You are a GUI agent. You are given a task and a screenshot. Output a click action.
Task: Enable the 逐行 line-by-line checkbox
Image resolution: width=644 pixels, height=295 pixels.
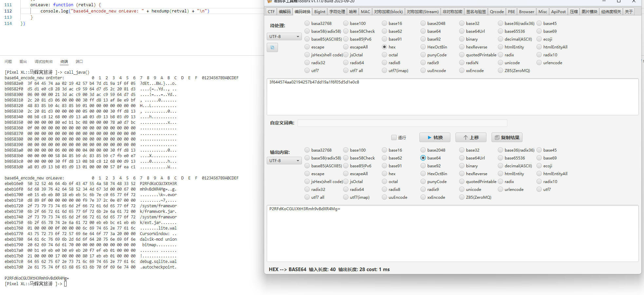tap(394, 138)
